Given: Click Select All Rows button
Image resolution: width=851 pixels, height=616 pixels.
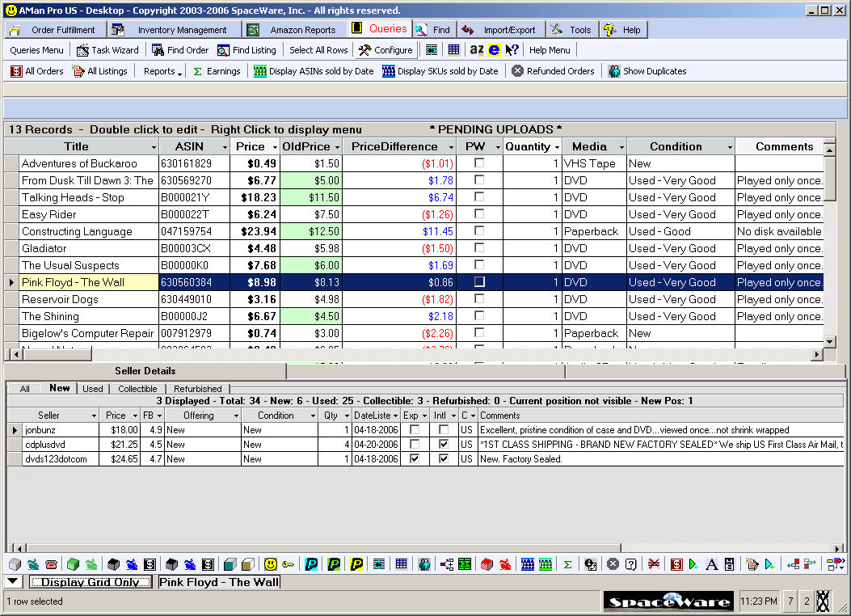Looking at the screenshot, I should coord(318,50).
